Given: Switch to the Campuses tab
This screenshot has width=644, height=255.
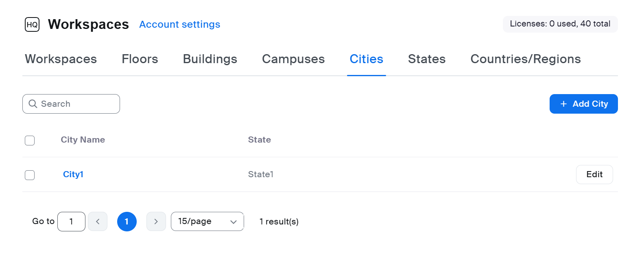Looking at the screenshot, I should pos(293,59).
